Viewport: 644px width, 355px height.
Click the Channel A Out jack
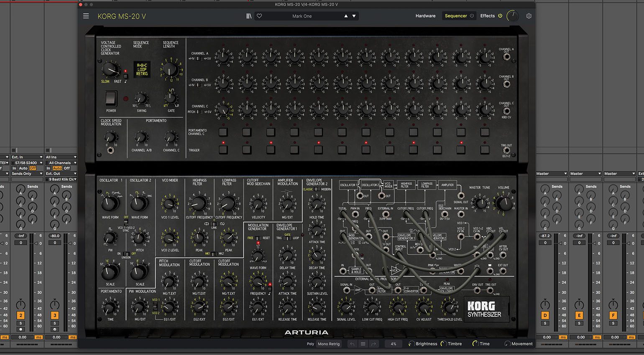[x=506, y=57]
